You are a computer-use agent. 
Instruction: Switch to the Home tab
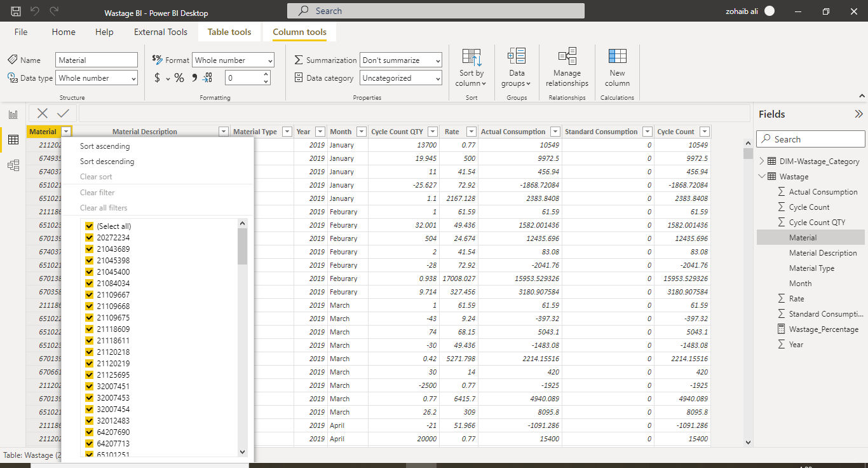coord(64,32)
